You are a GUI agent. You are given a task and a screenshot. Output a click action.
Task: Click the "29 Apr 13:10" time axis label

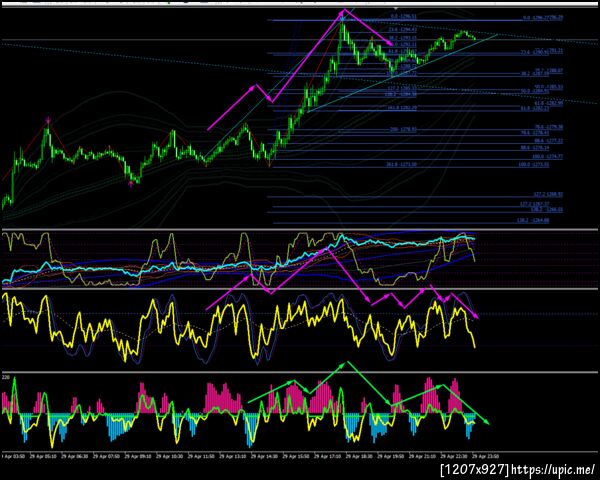pyautogui.click(x=233, y=456)
